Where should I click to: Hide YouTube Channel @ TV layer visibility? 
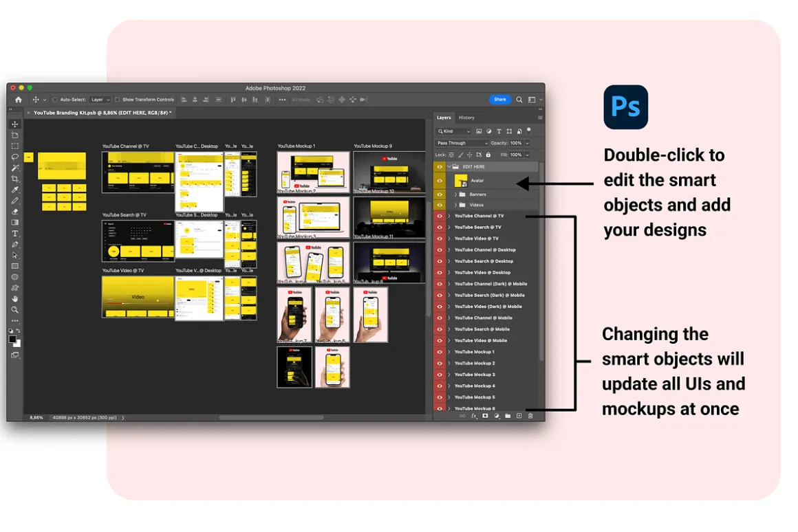[440, 216]
